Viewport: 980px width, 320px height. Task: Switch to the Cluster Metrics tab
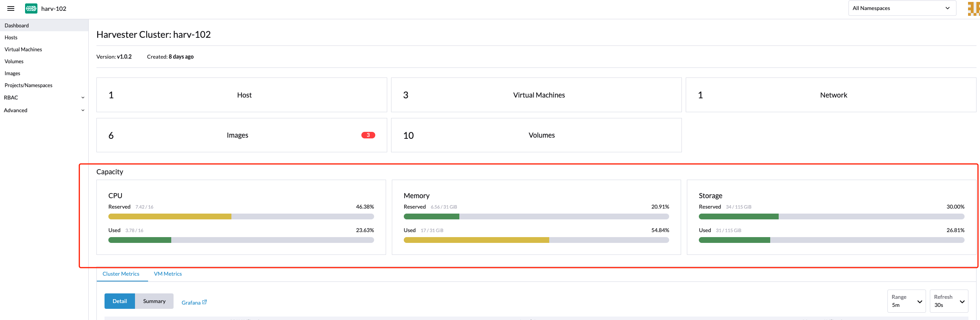(x=121, y=274)
